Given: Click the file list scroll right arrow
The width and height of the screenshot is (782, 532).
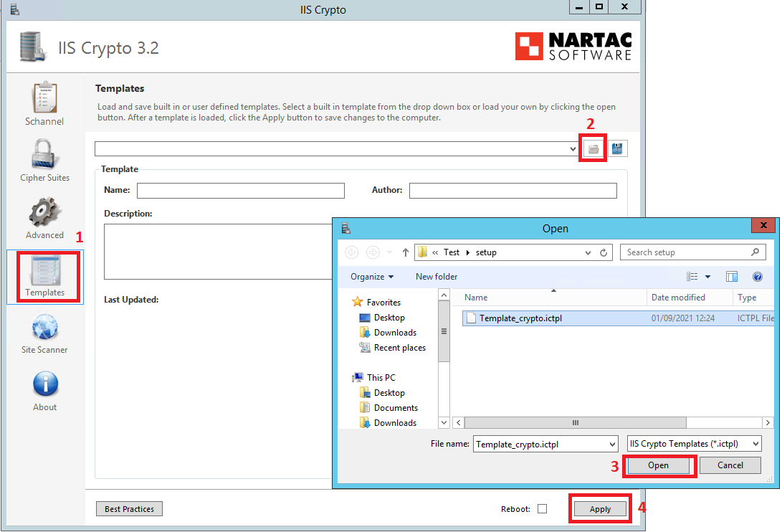Looking at the screenshot, I should click(768, 423).
